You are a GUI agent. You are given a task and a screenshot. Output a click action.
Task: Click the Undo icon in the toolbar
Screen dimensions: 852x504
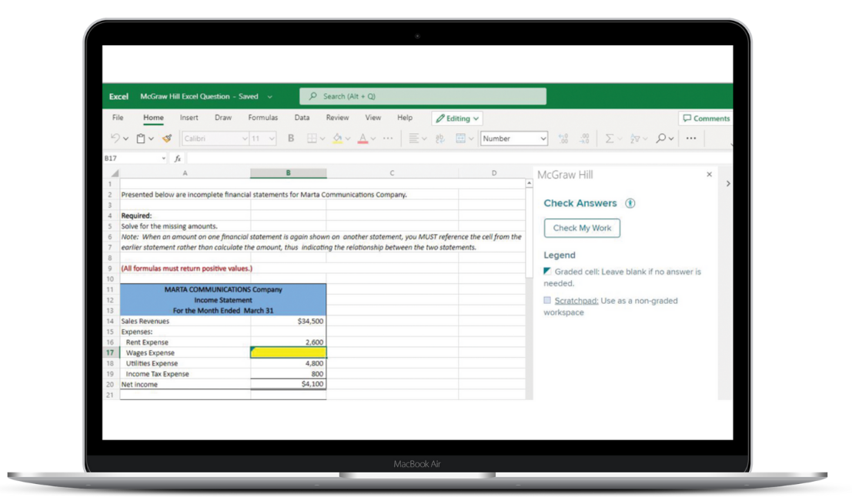(x=115, y=139)
